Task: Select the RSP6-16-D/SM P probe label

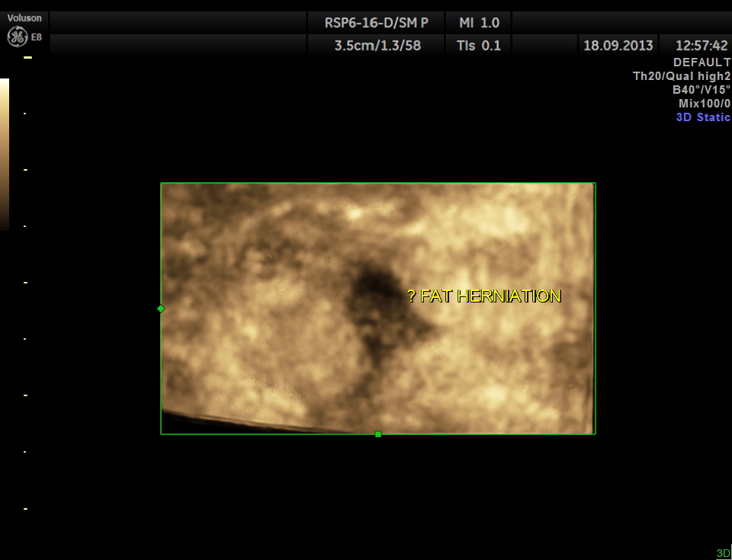Action: [x=377, y=23]
